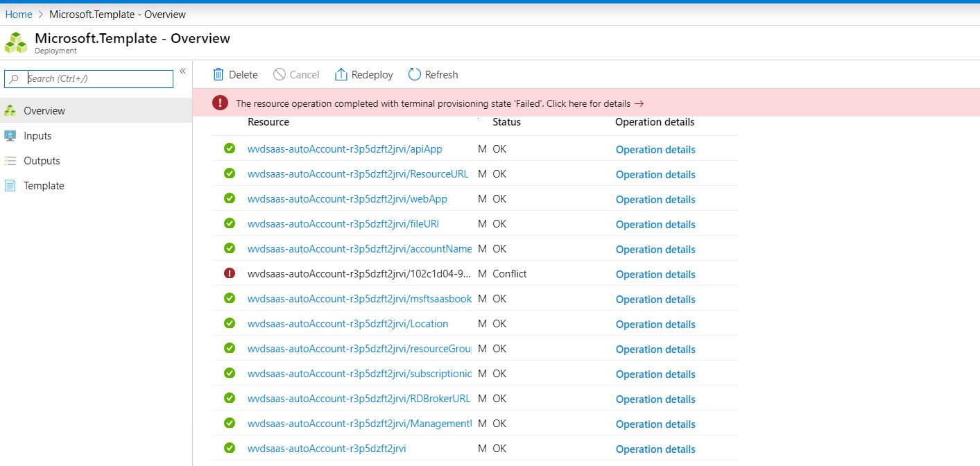Select Overview in the sidebar

coord(44,110)
